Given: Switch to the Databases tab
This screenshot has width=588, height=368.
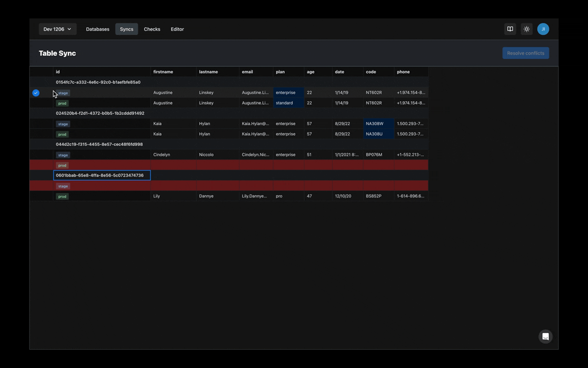Looking at the screenshot, I should 97,29.
